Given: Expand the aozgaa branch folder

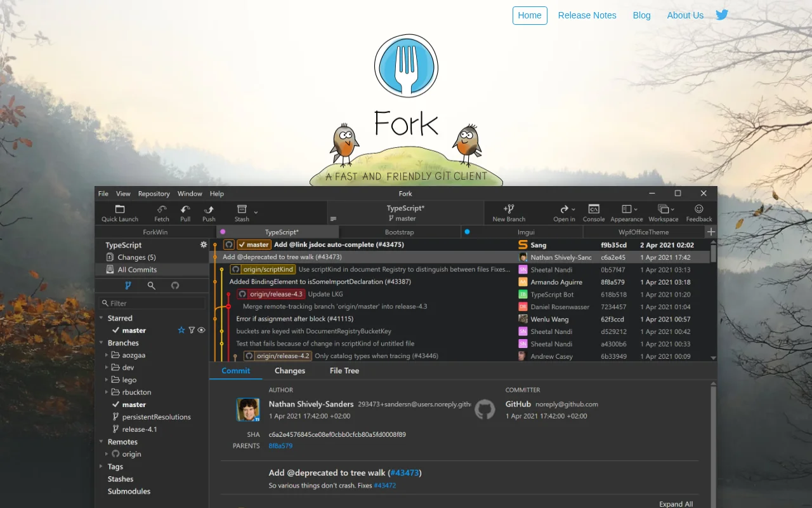Looking at the screenshot, I should 107,355.
